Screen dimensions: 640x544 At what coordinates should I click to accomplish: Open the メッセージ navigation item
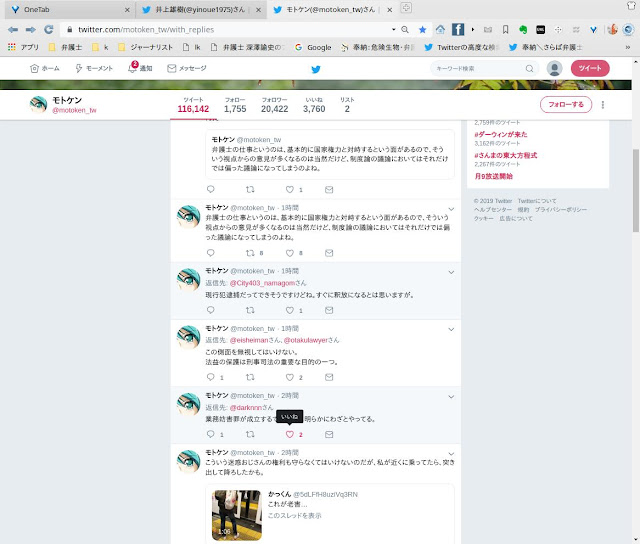187,69
